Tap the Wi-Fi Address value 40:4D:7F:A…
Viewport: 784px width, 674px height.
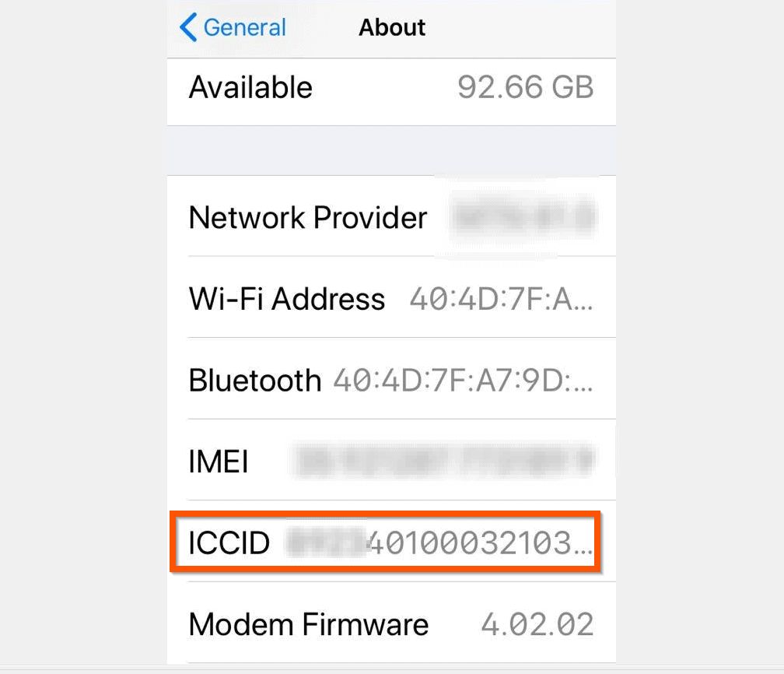tap(501, 299)
